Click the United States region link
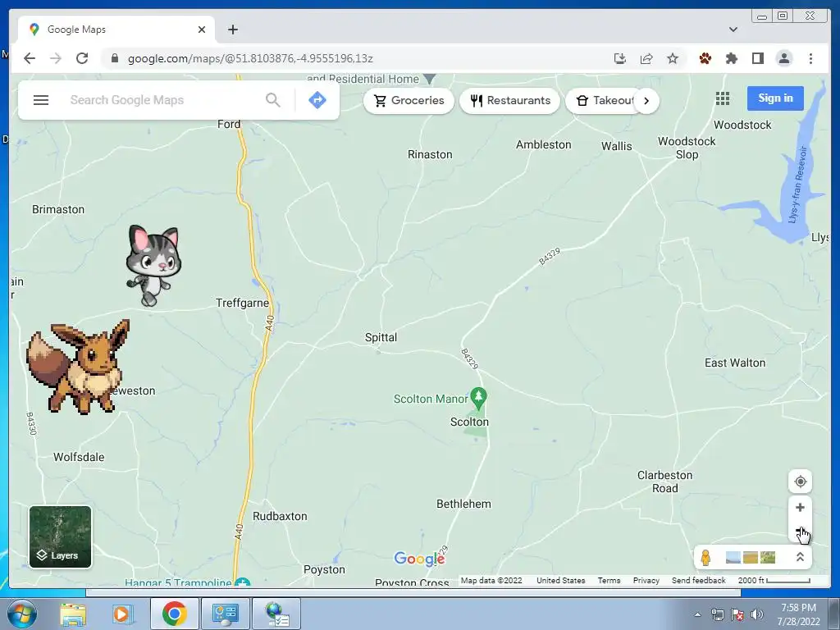 (561, 580)
